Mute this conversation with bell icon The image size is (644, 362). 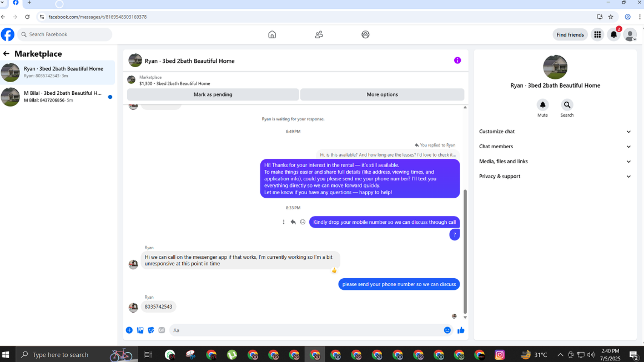coord(542,105)
